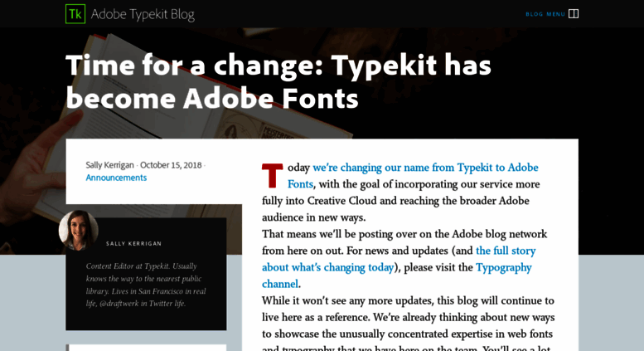
Task: Click the 'about what's changing today' link text
Action: (x=328, y=267)
